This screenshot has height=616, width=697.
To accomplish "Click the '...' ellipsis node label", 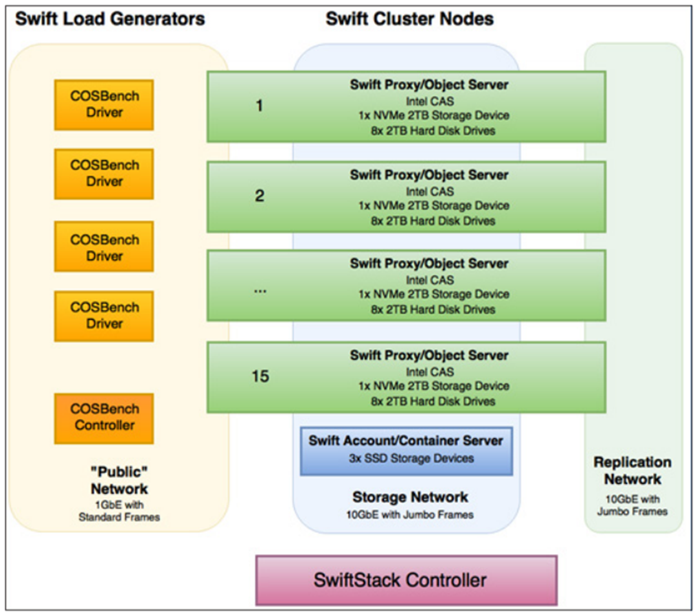I will pyautogui.click(x=260, y=291).
